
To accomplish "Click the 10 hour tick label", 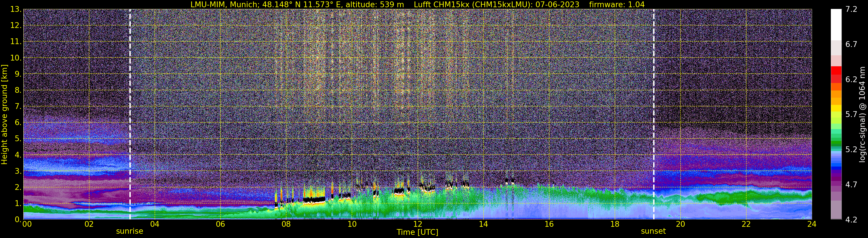I will pos(352,224).
